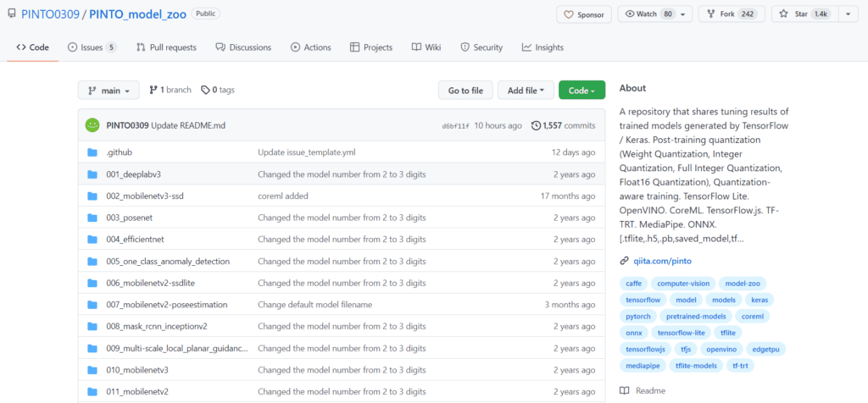Open the Projects tab
Image resolution: width=868 pixels, height=403 pixels.
[371, 47]
